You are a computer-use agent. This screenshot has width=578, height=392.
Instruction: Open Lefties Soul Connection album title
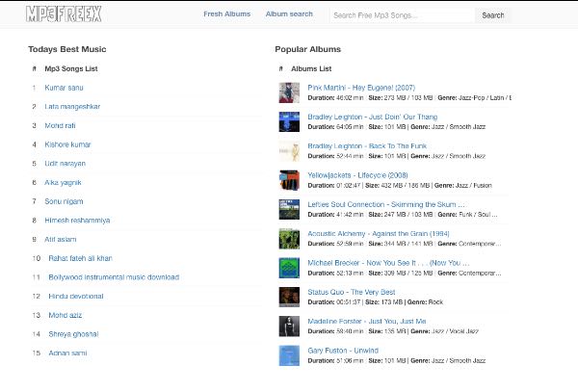(x=385, y=203)
